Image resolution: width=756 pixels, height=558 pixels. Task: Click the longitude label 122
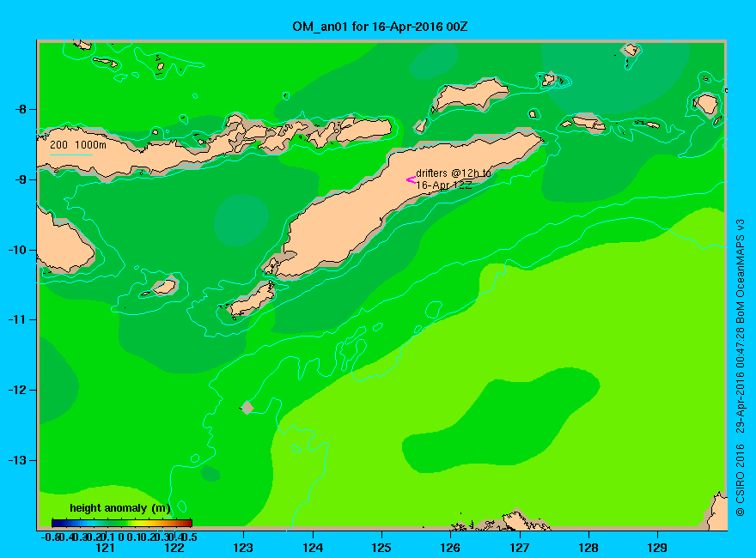[174, 548]
